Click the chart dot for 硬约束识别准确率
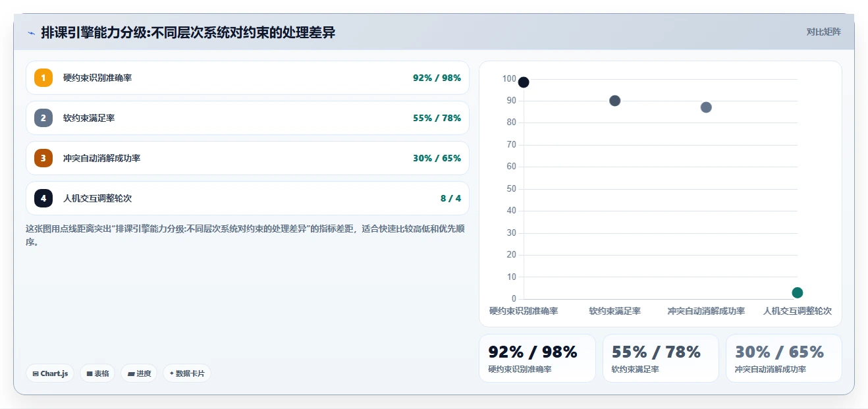 point(524,82)
